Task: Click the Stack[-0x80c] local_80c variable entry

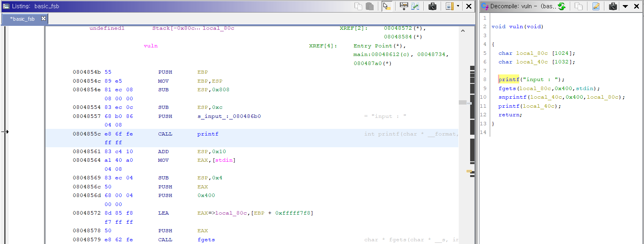Action: [193, 28]
